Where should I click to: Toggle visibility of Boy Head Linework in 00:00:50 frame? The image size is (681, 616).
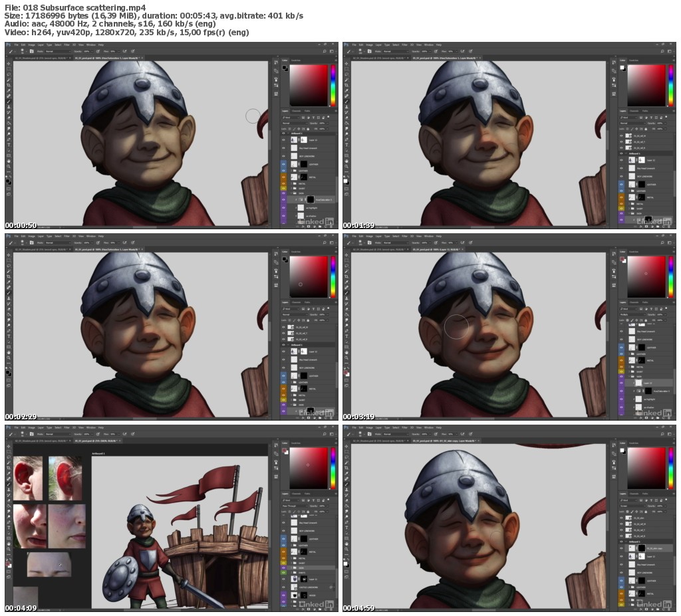tap(283, 148)
